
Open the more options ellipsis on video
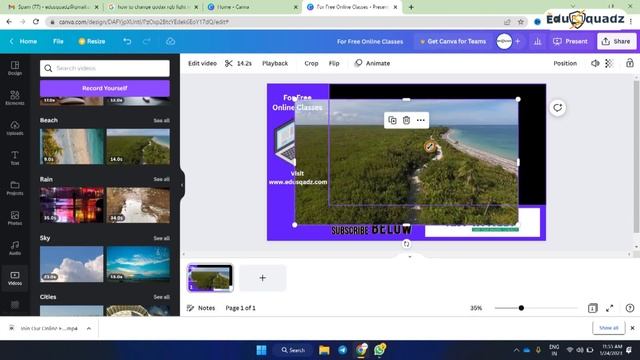point(421,120)
